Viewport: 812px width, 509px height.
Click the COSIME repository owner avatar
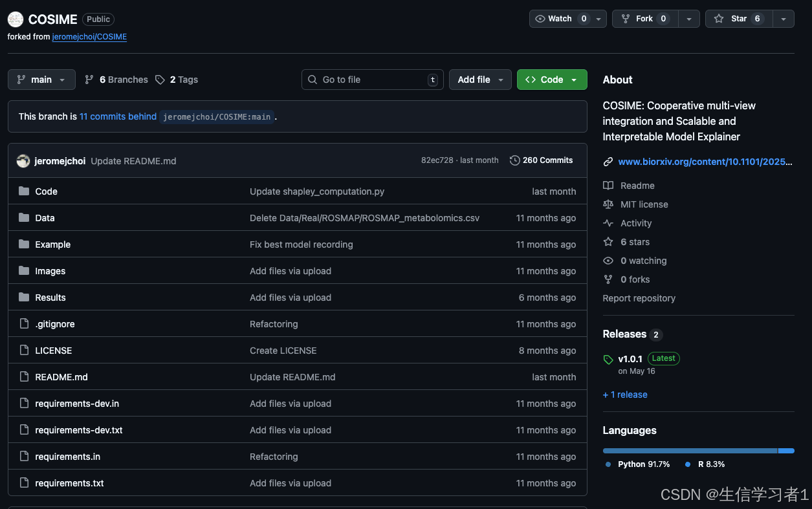coord(16,19)
